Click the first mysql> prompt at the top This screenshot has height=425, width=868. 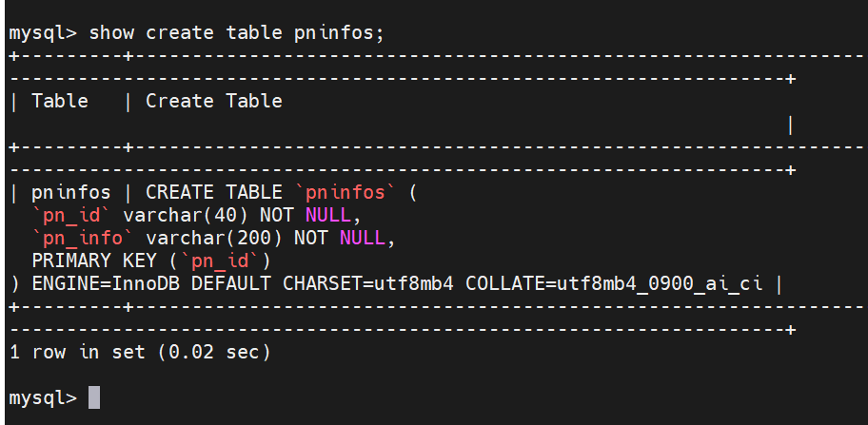(43, 32)
